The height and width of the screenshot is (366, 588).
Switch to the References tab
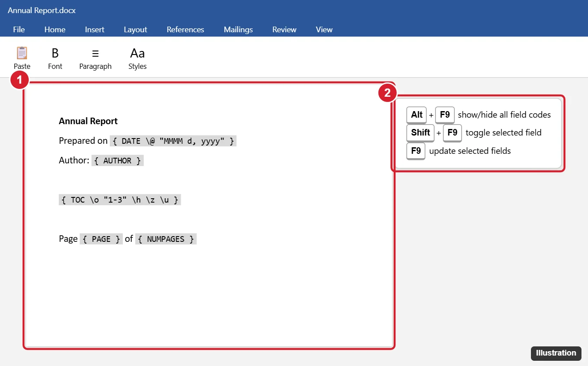click(186, 30)
